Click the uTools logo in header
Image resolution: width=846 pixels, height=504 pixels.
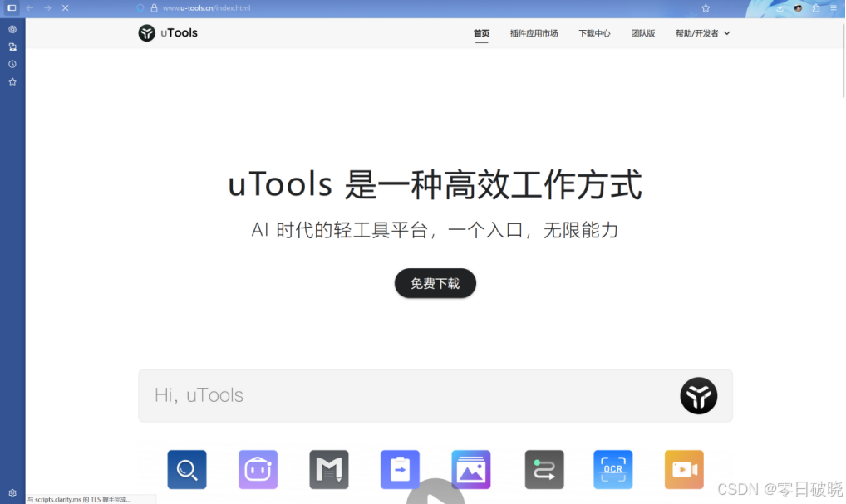(x=168, y=33)
